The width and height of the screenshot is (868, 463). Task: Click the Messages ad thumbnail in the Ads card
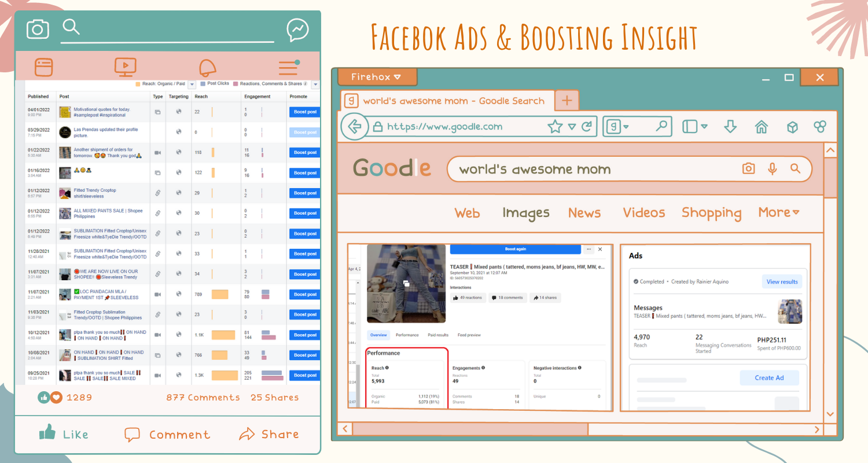click(x=790, y=311)
